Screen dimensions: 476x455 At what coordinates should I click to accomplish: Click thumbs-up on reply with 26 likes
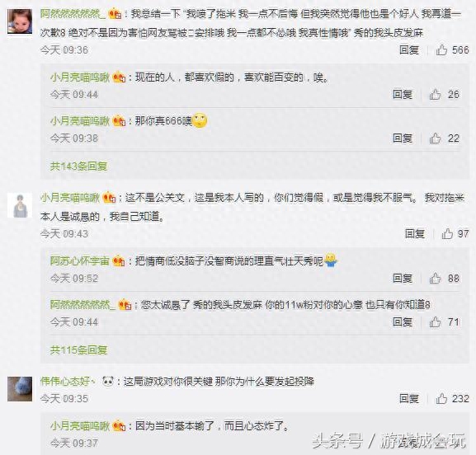click(435, 94)
